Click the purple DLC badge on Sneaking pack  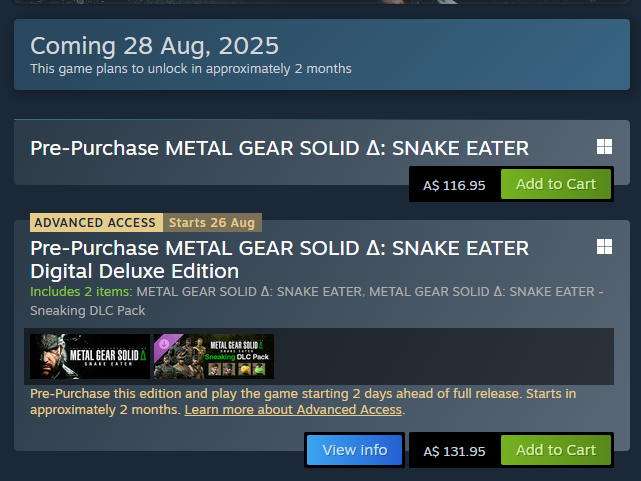tap(165, 344)
